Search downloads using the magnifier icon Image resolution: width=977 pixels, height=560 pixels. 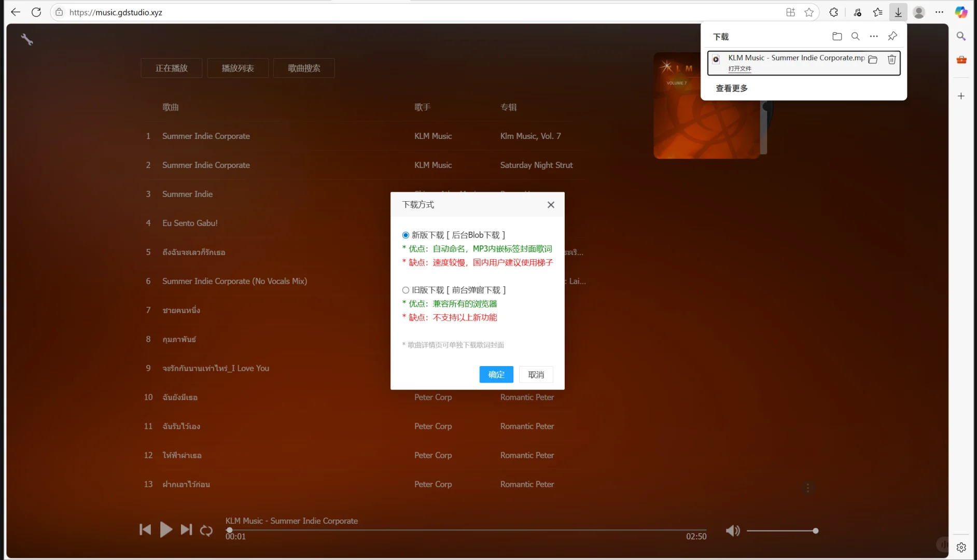[856, 36]
